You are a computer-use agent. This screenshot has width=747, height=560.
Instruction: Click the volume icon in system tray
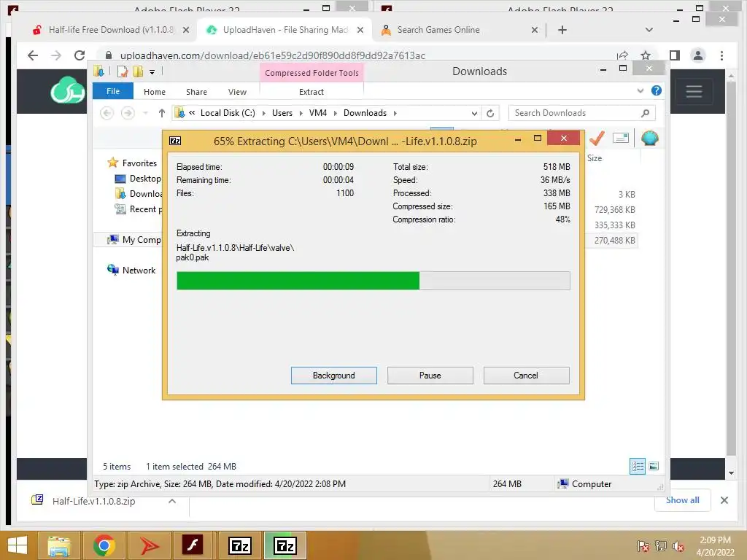coord(678,545)
